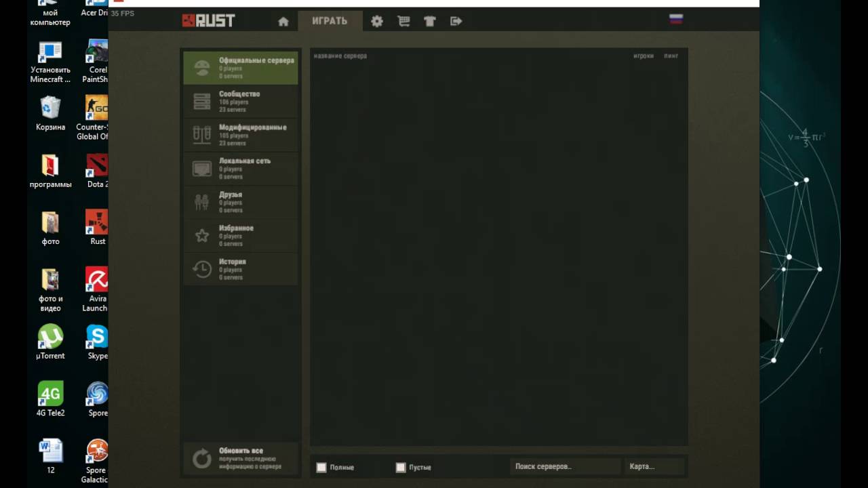Click the Установить Minecraft desktop icon

[51, 61]
